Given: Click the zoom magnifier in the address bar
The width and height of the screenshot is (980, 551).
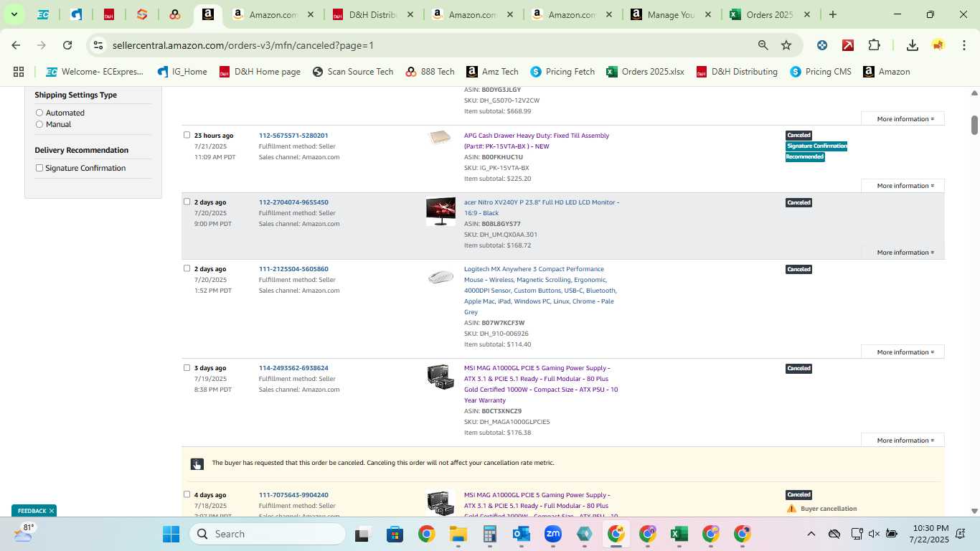Looking at the screenshot, I should 763,45.
